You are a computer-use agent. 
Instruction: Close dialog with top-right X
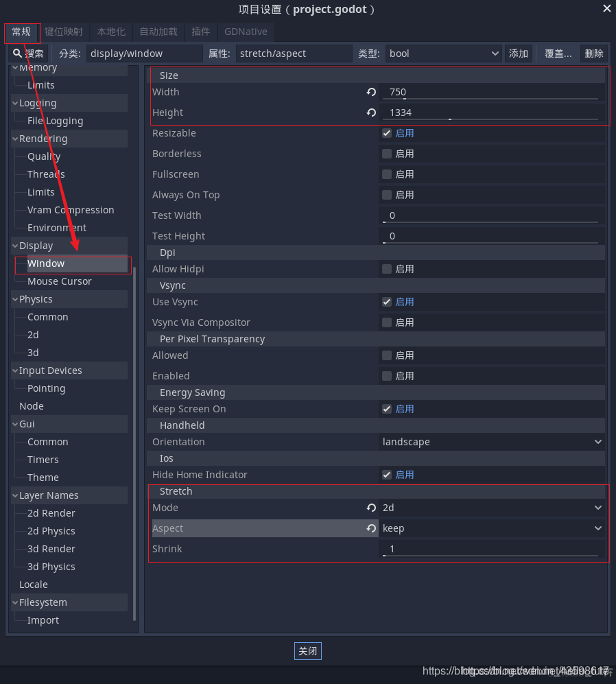coord(607,8)
